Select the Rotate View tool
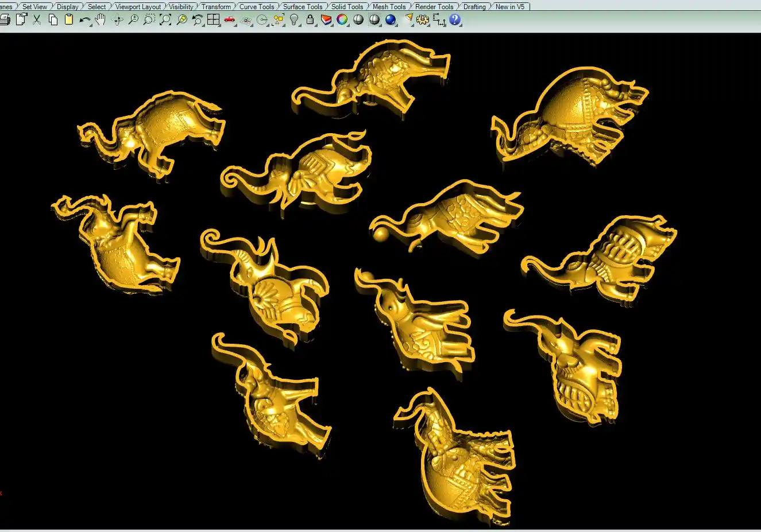 click(118, 20)
